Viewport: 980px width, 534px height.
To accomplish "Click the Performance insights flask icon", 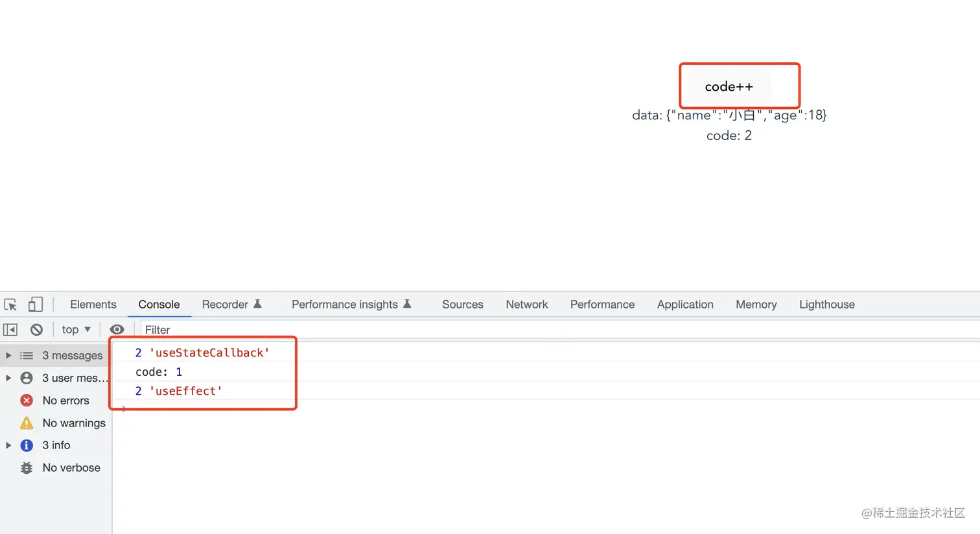I will click(407, 304).
